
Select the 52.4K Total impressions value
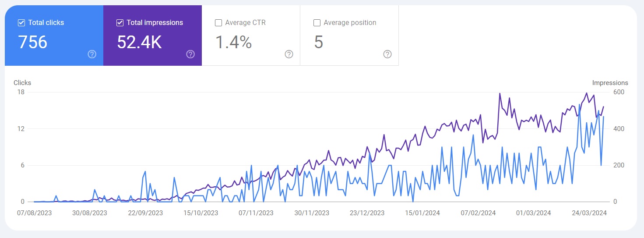click(139, 42)
